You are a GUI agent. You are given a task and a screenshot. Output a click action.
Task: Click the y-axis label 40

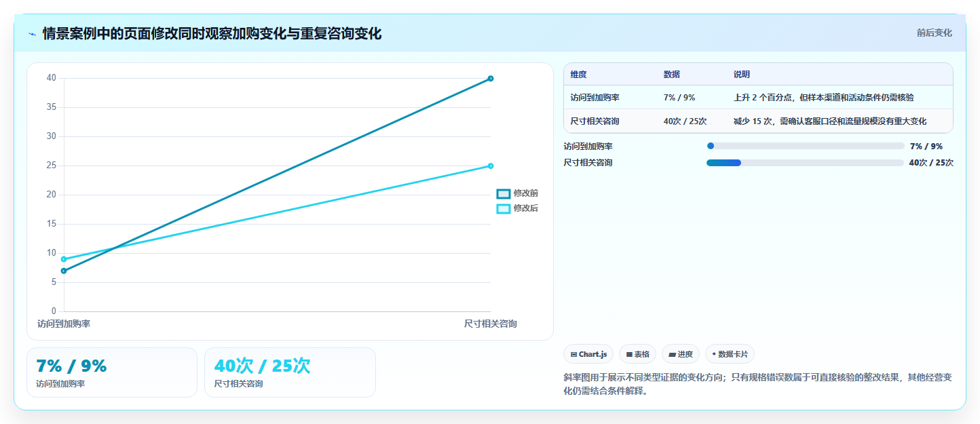pyautogui.click(x=52, y=78)
